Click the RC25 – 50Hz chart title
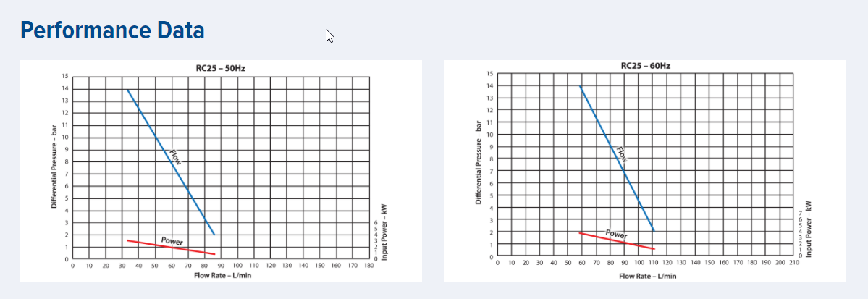Viewport: 868px width, 299px height. (x=221, y=69)
